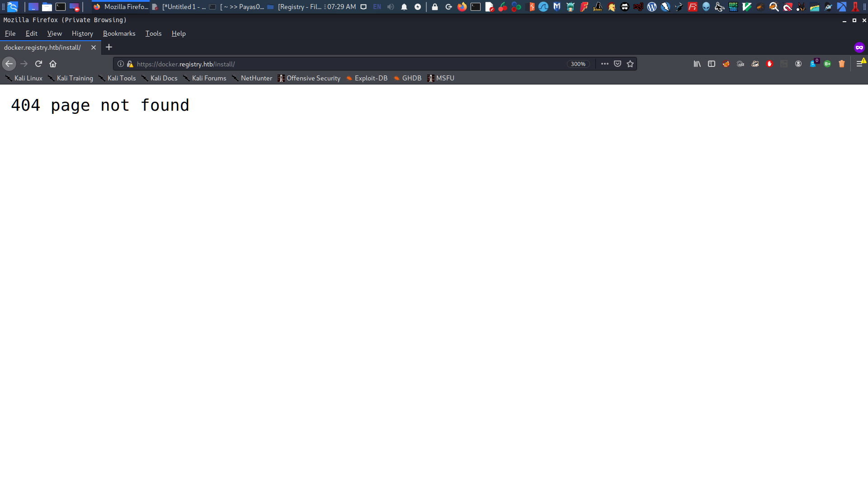This screenshot has height=488, width=868.
Task: Open the Kali Tools bookmark
Action: [117, 78]
